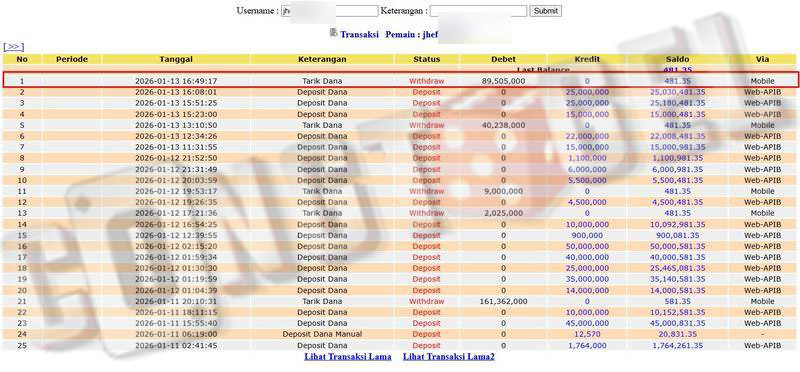Viewport: 800px width, 372px height.
Task: Focus the Username input field
Action: [330, 11]
